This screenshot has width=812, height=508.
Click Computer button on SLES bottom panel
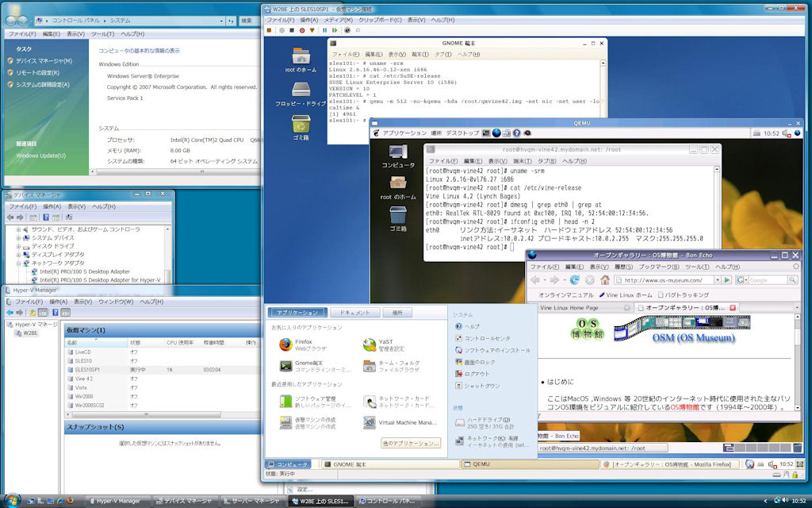click(x=289, y=464)
